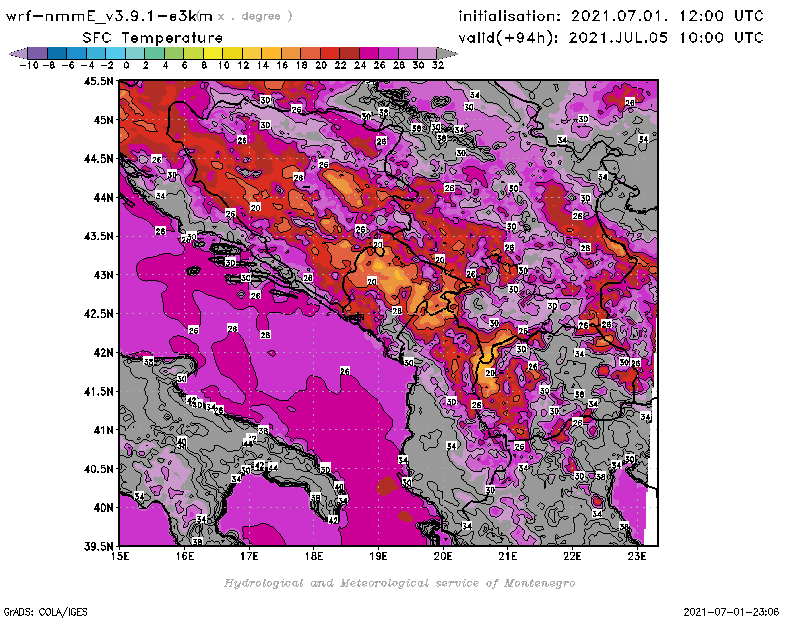
Task: Select the 44.5N latitude label
Action: [98, 159]
